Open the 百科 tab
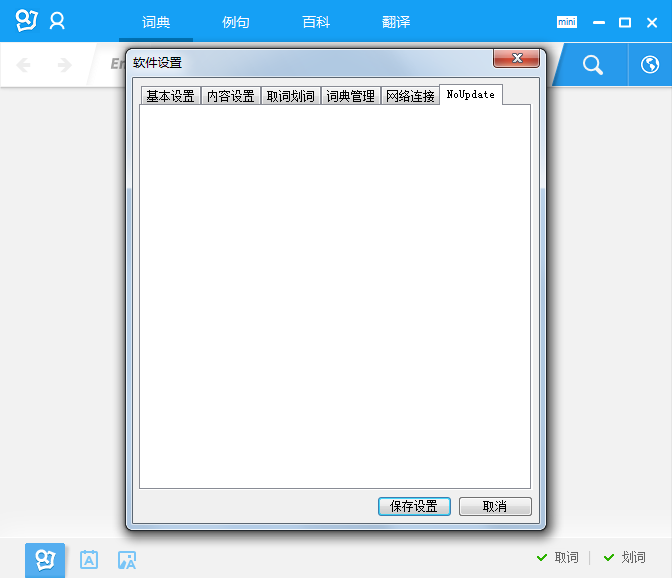 [x=316, y=22]
